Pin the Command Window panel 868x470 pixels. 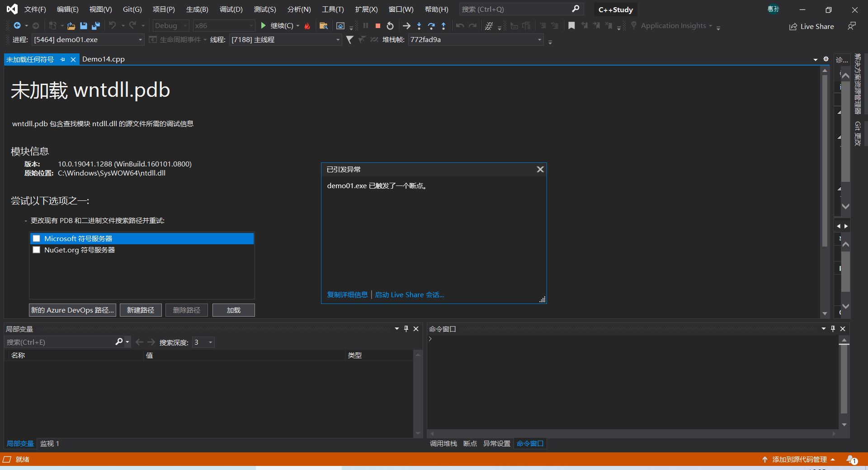pos(833,329)
